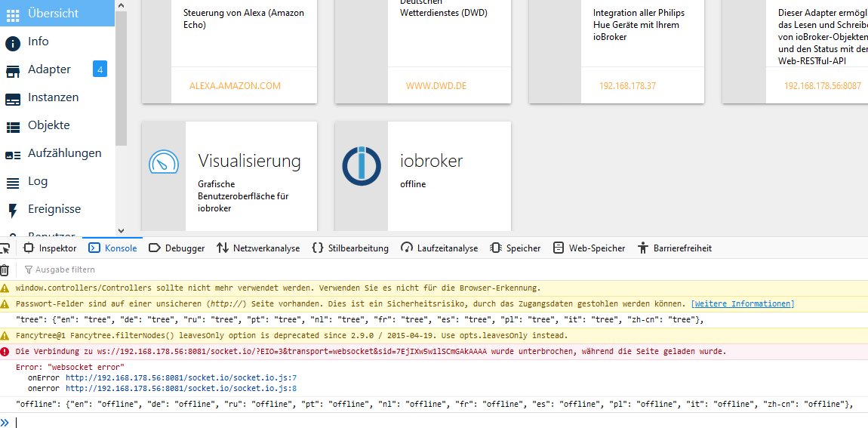The image size is (868, 428).
Task: Open onError socket.io.js:7 source link
Action: tap(181, 377)
